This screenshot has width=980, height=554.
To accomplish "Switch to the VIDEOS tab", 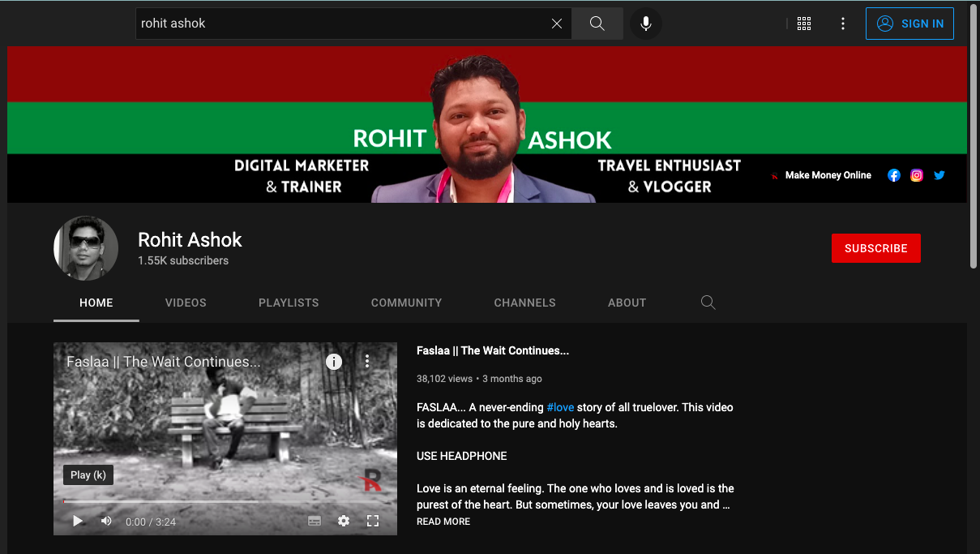I will pyautogui.click(x=185, y=302).
